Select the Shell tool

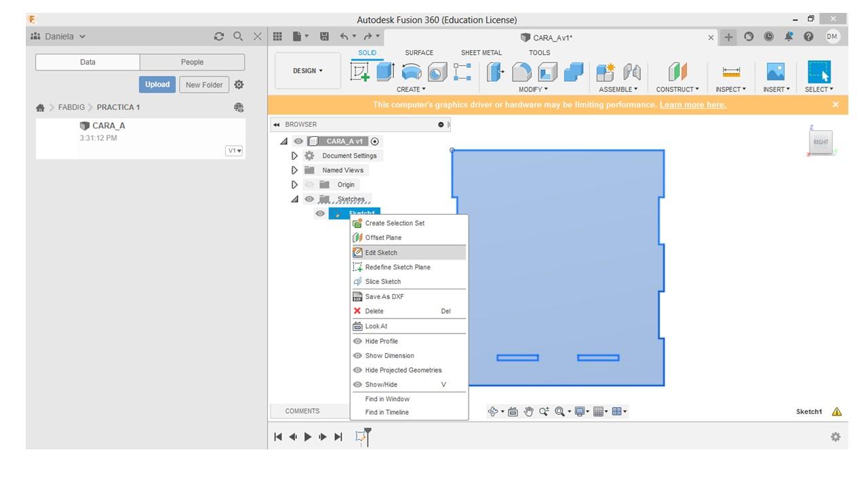coord(547,72)
